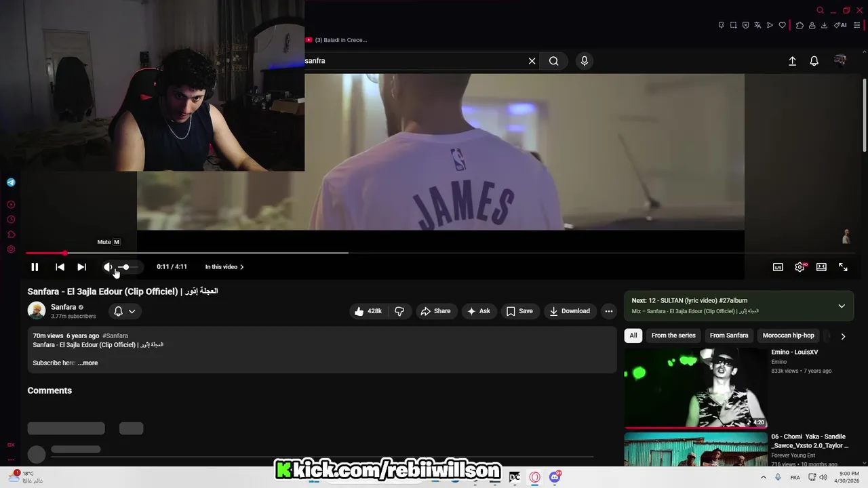Select the From the series chip
This screenshot has width=868, height=488.
click(673, 335)
